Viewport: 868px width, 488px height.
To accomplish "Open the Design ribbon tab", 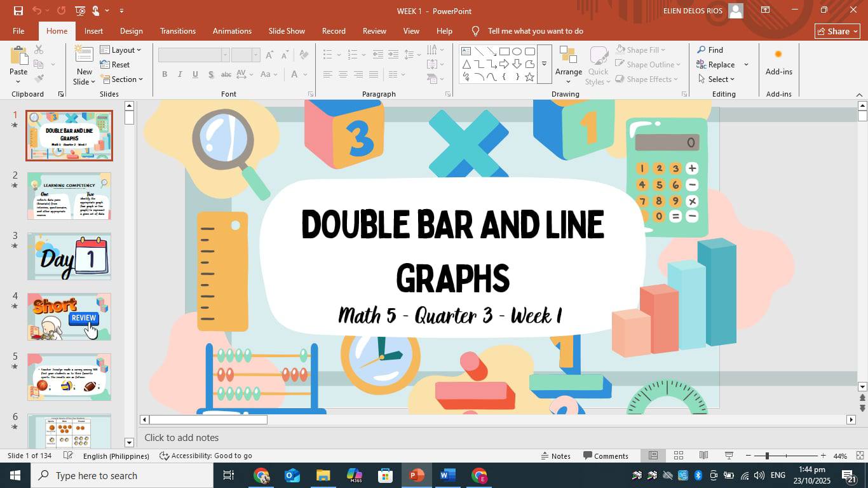I will point(131,30).
